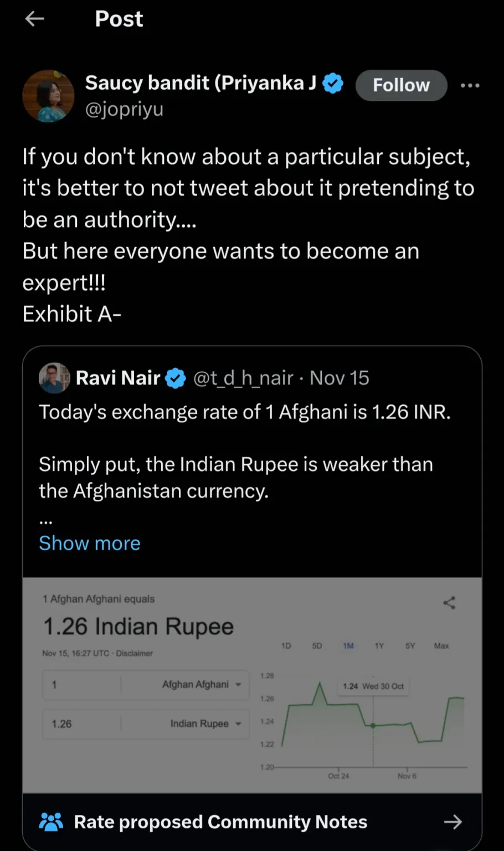The width and height of the screenshot is (504, 851).
Task: Expand quoted tweet with Show more
Action: click(x=90, y=543)
